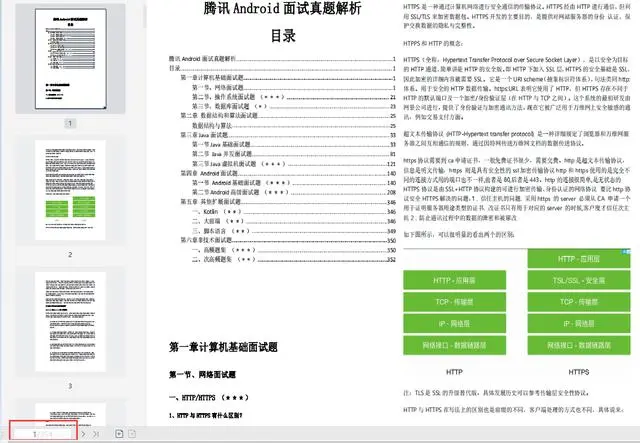Click TOC row 第二节 Android 高级面试题

point(294,192)
